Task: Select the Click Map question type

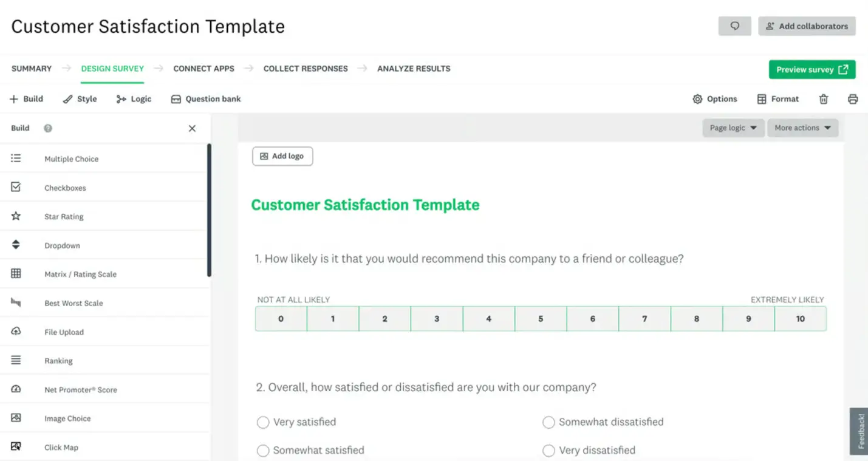Action: click(61, 447)
